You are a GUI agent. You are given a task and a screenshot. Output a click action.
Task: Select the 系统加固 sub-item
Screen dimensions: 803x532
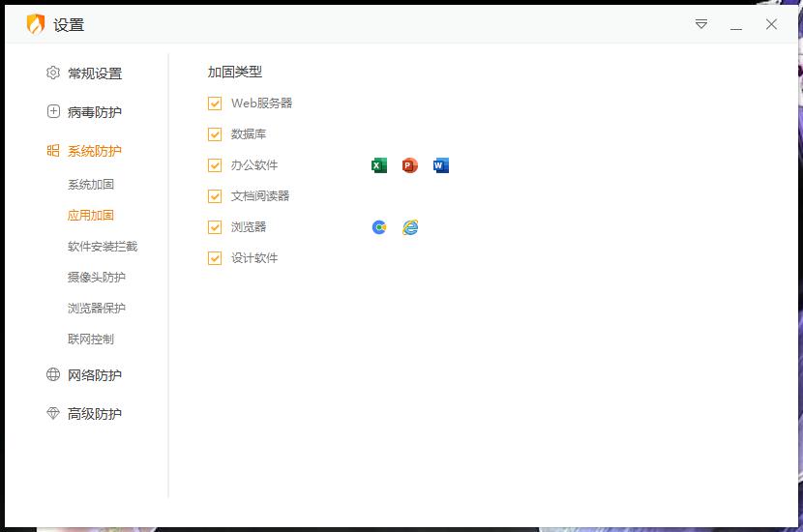click(91, 185)
